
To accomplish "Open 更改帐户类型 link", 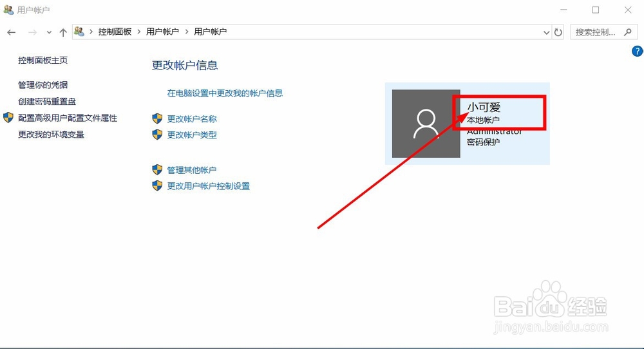I will [192, 135].
